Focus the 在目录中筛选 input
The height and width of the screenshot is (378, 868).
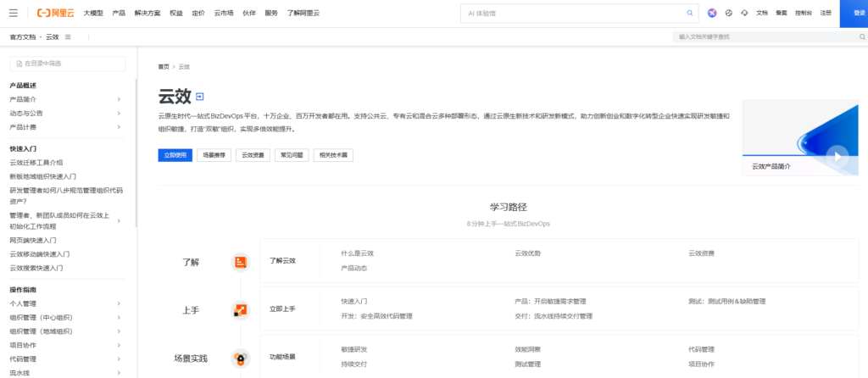(68, 64)
